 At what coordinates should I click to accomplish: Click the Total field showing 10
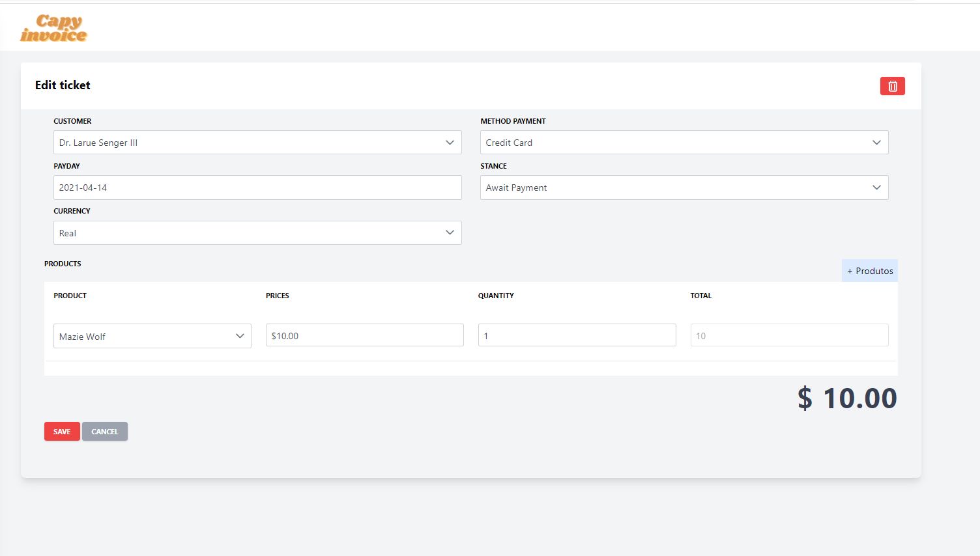(789, 335)
